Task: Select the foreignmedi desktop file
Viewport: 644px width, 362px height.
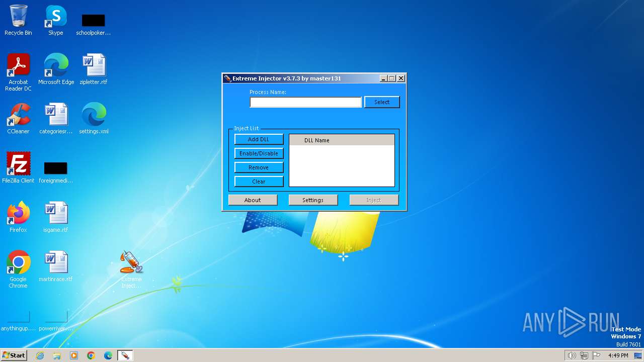Action: [x=56, y=172]
